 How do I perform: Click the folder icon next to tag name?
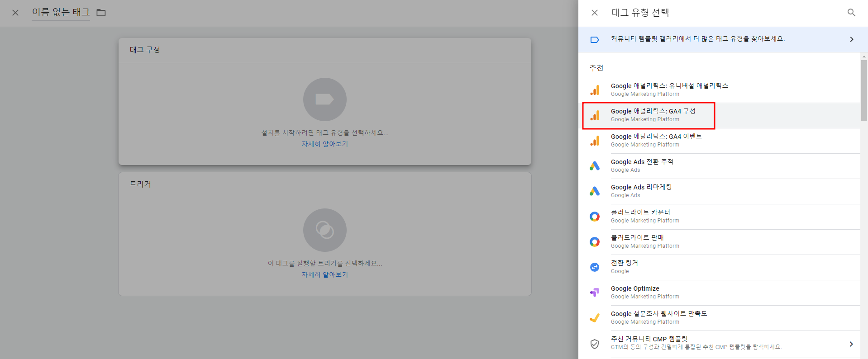pyautogui.click(x=101, y=13)
